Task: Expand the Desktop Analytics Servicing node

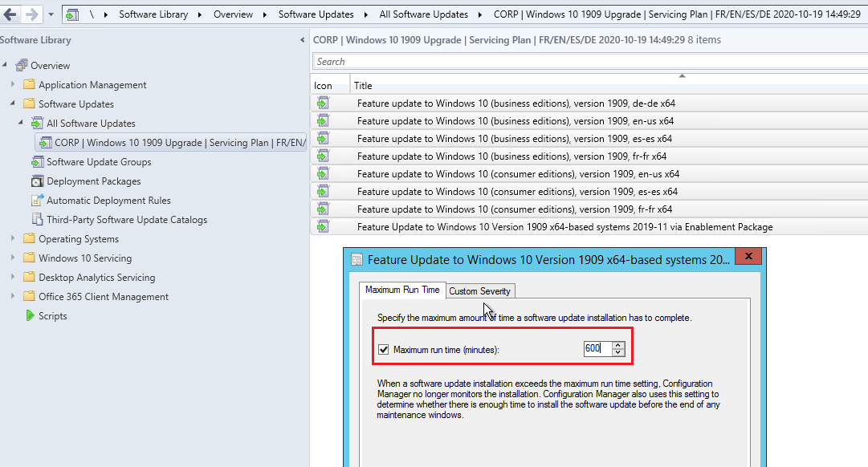Action: coord(13,277)
